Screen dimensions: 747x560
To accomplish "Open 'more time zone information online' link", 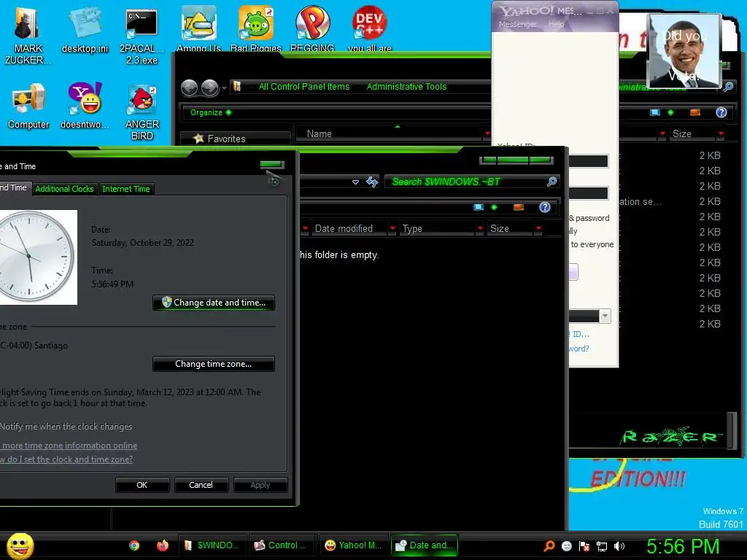I will point(69,446).
